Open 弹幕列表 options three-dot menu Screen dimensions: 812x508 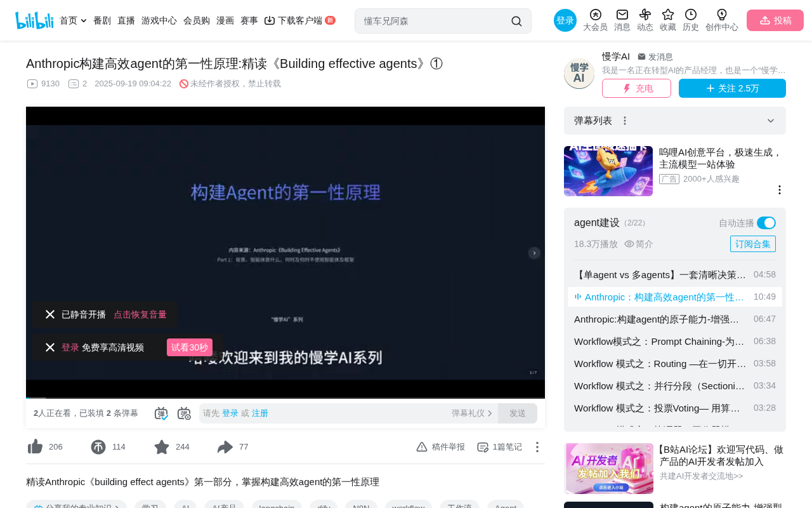coord(625,121)
